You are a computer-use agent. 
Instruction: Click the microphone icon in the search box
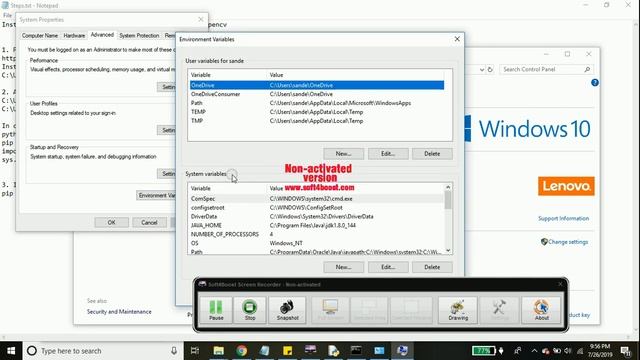pyautogui.click(x=174, y=351)
